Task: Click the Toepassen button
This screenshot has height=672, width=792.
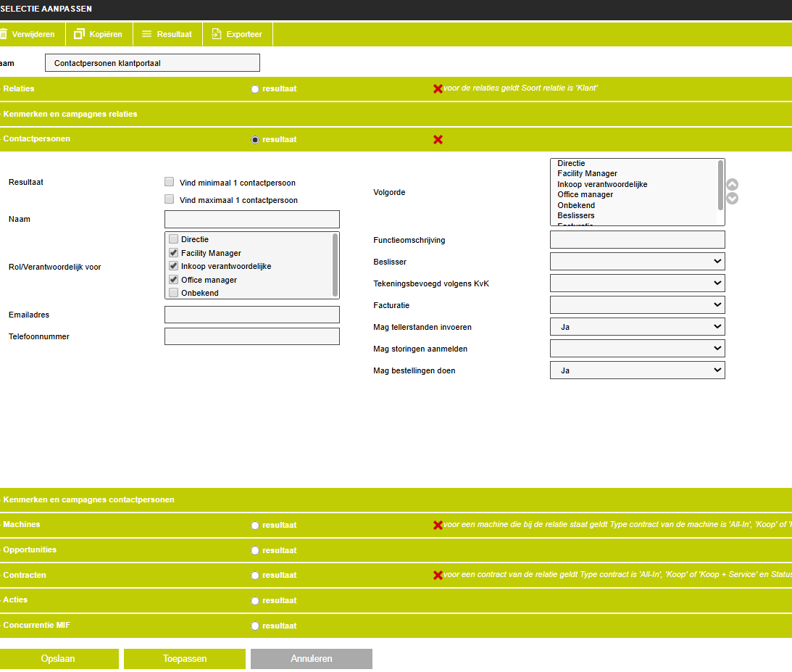Action: [185, 659]
